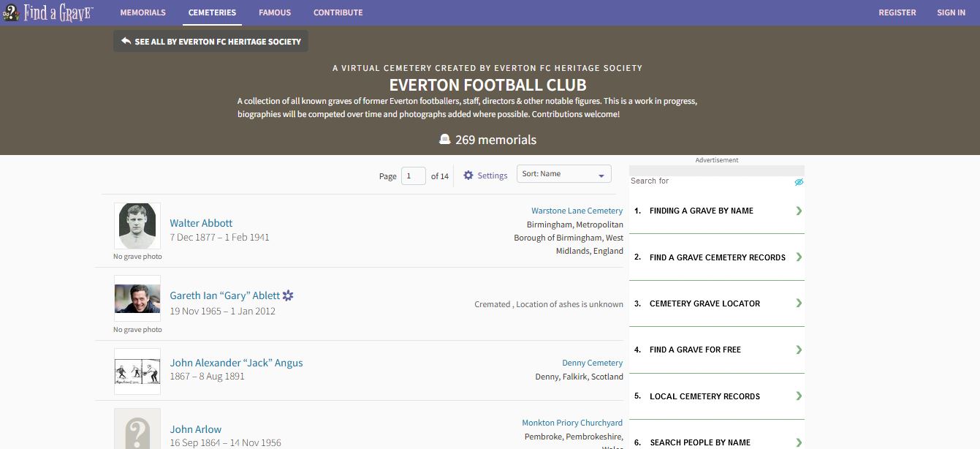Click the Register link
This screenshot has width=980, height=449.
[897, 12]
